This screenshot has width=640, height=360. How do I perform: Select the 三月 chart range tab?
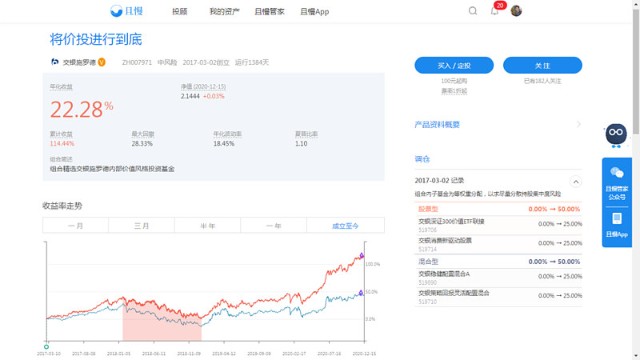pyautogui.click(x=142, y=225)
